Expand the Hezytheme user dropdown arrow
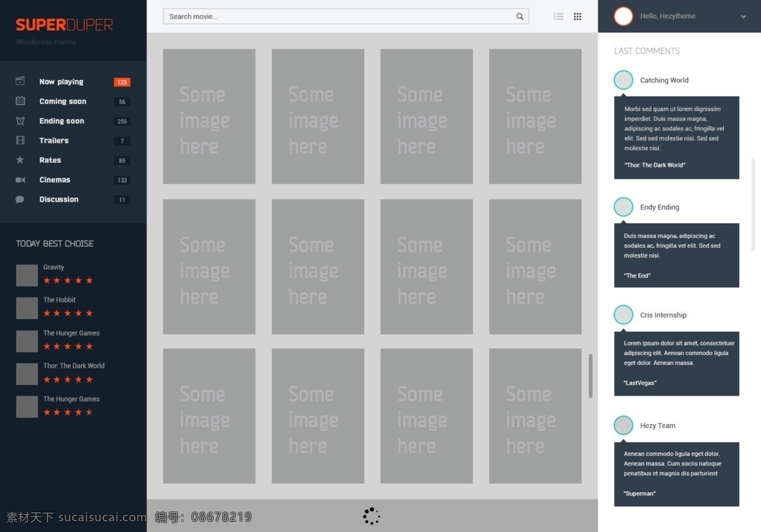Viewport: 761px width, 532px height. pyautogui.click(x=743, y=17)
